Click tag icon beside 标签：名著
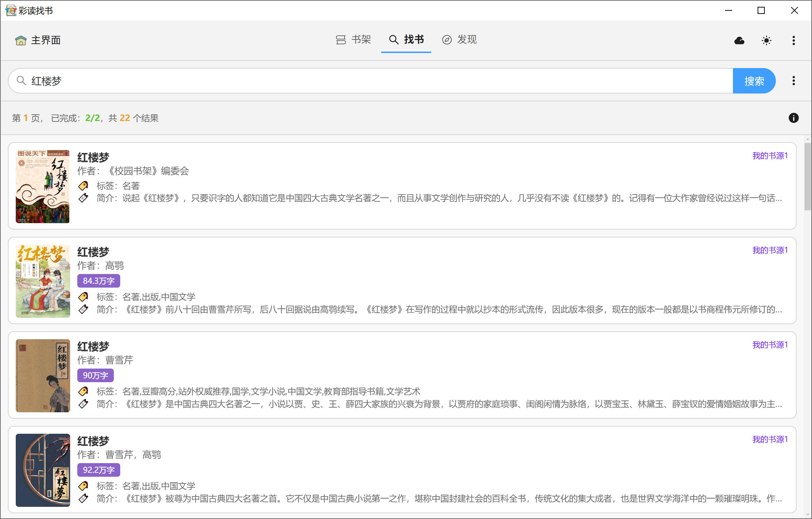 point(83,186)
